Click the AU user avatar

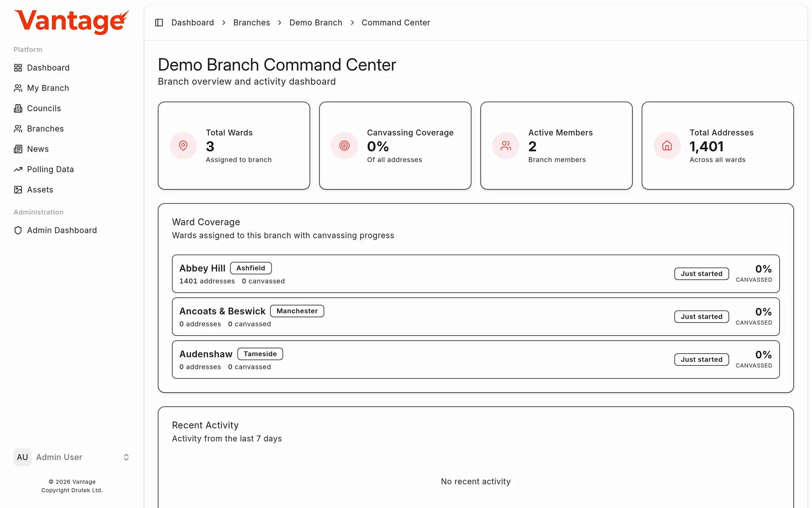(22, 457)
